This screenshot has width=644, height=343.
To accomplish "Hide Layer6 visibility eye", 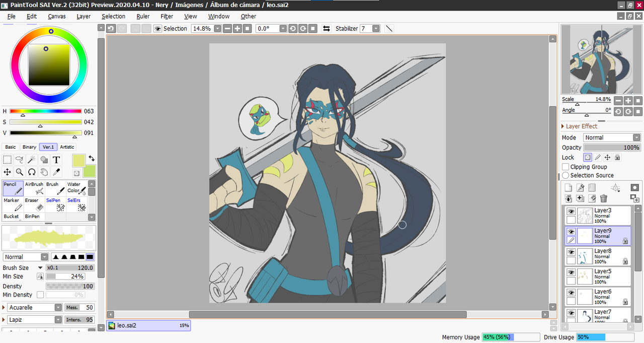I will 571,292.
